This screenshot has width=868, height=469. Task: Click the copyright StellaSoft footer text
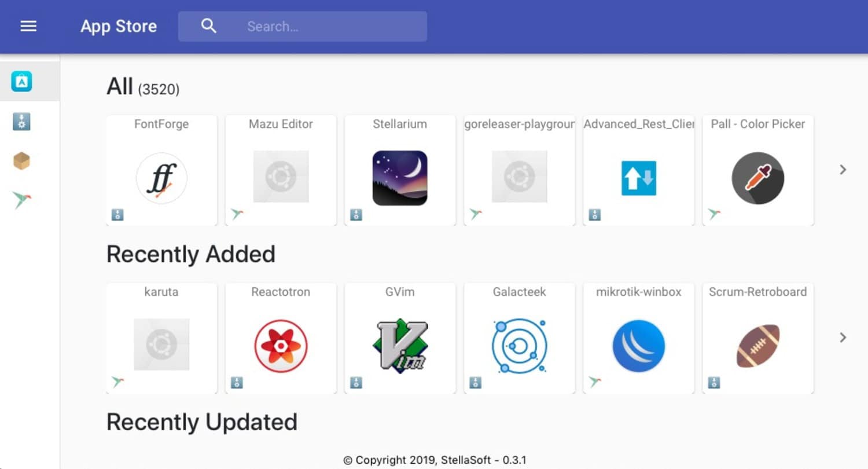tap(435, 460)
